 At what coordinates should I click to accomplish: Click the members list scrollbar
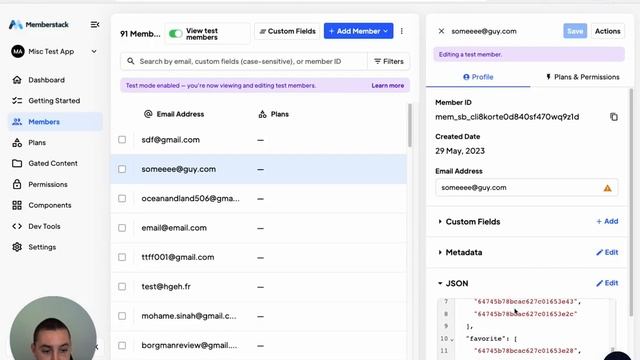[410, 125]
